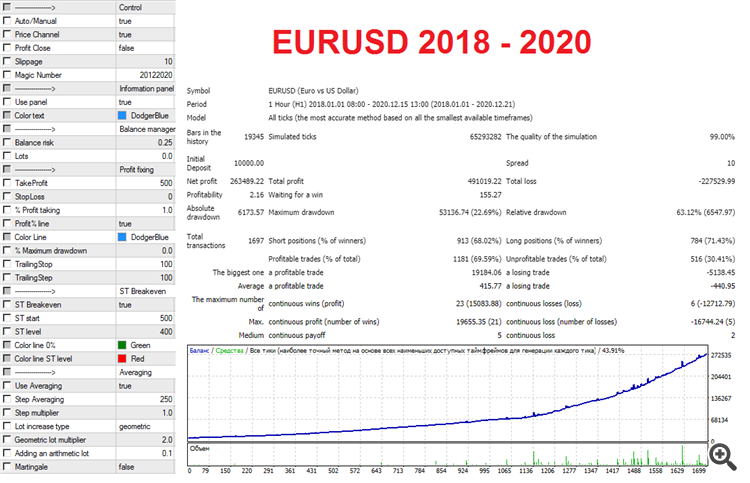Image resolution: width=750 pixels, height=483 pixels.
Task: Click the Maximum drawdown 53136.74 value
Action: coord(470,212)
